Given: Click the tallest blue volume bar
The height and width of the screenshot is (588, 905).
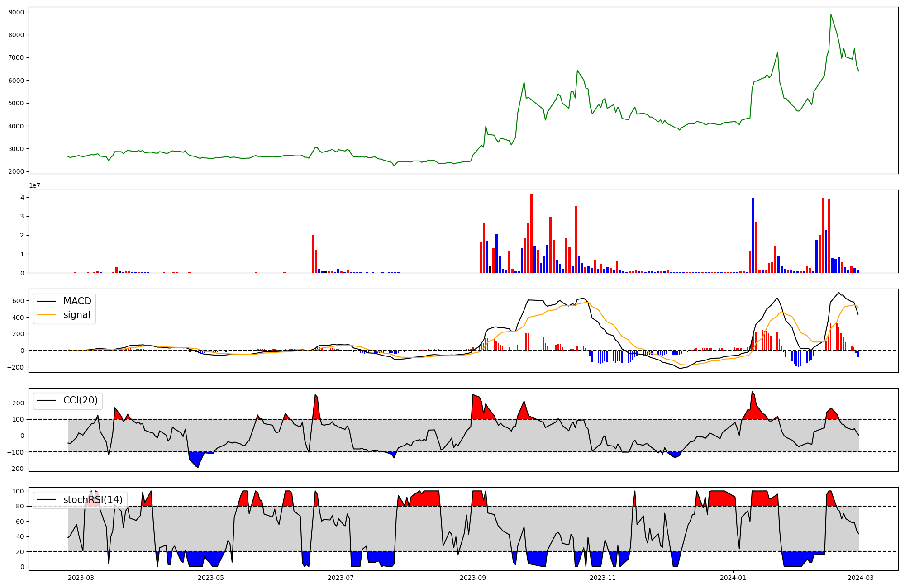Looking at the screenshot, I should [x=753, y=235].
